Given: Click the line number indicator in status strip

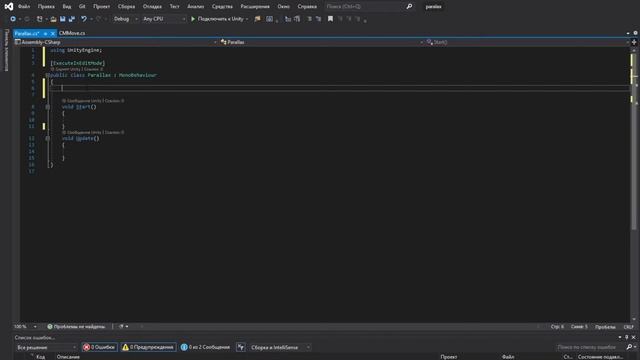Looking at the screenshot, I should pos(557,327).
